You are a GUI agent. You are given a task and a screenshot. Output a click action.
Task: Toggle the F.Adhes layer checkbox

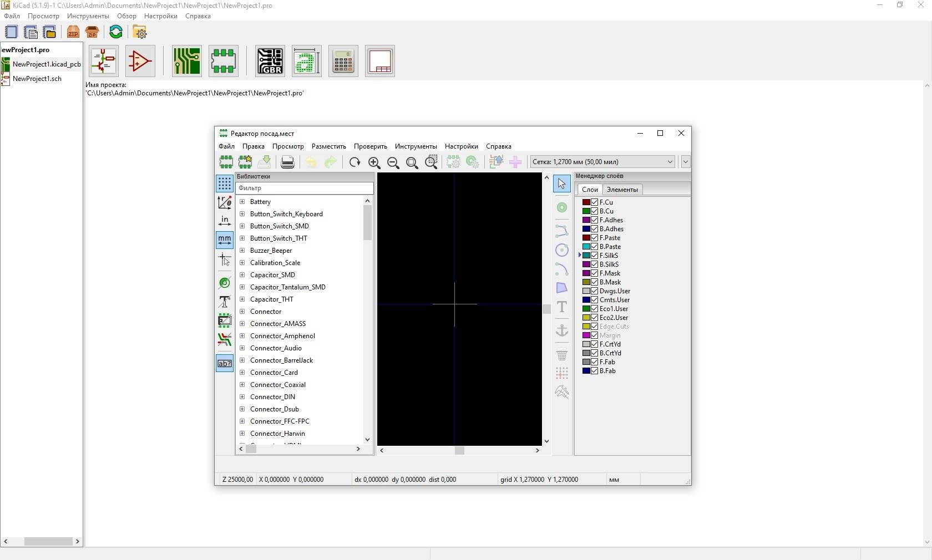pos(594,220)
